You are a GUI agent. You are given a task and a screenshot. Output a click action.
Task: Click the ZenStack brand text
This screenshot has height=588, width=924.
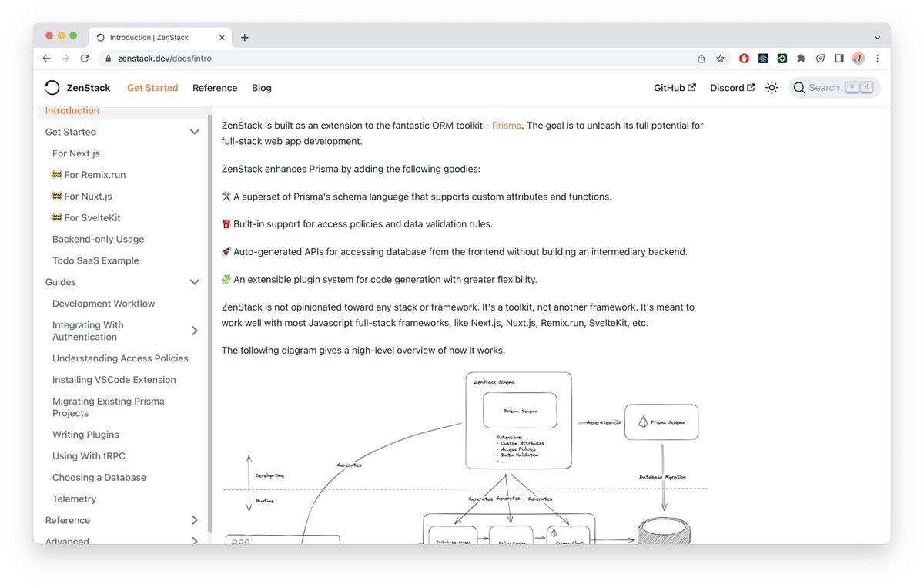(89, 88)
